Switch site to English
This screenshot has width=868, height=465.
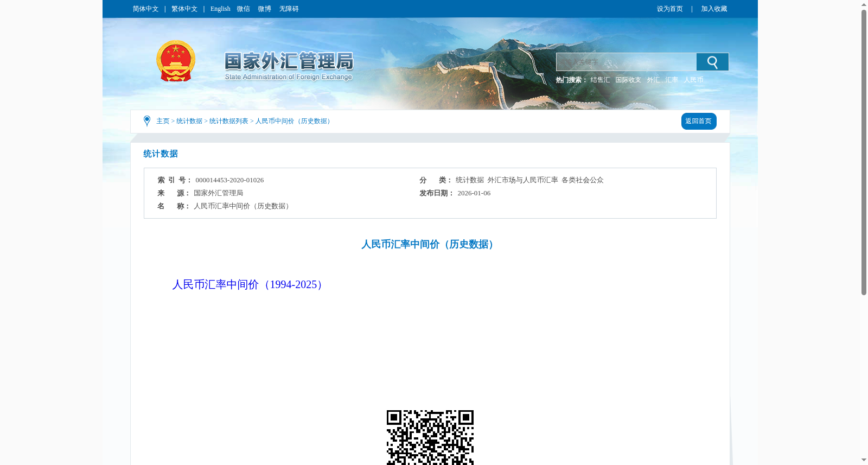tap(220, 9)
